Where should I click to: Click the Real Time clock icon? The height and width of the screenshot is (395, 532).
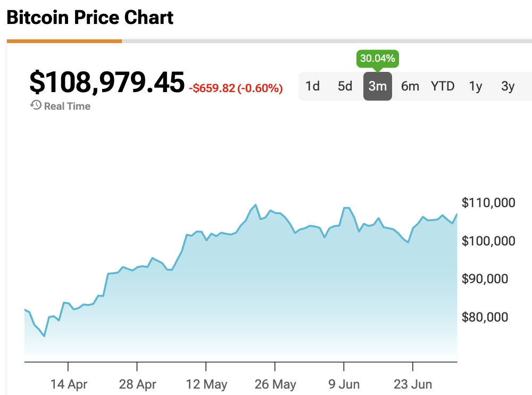pos(36,105)
